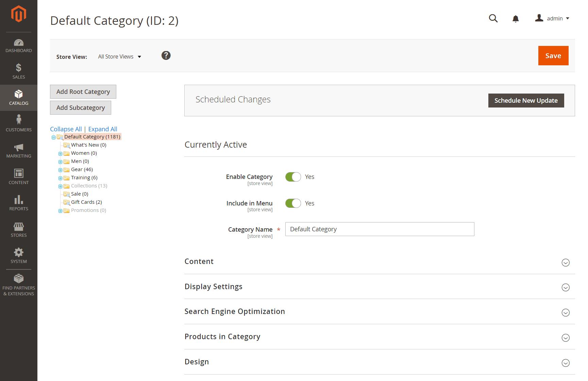Viewport: 588px width, 381px height.
Task: Select the Catalog sidebar icon
Action: (x=19, y=98)
